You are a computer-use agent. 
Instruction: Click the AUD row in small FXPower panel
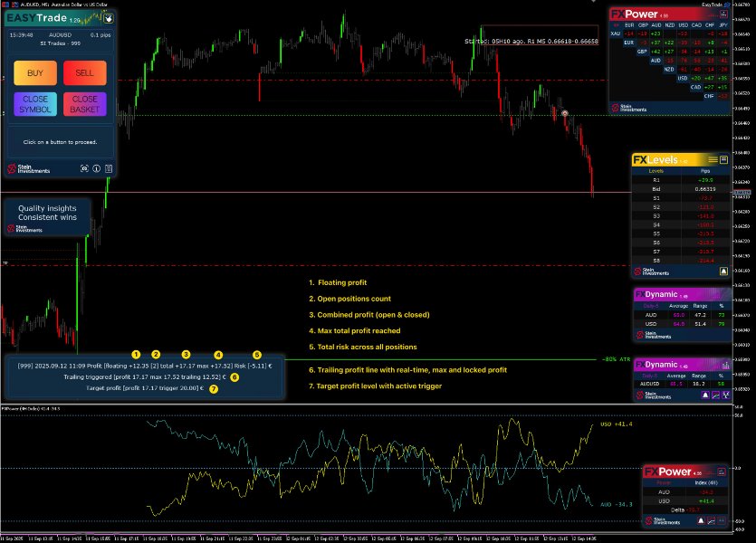pos(685,492)
